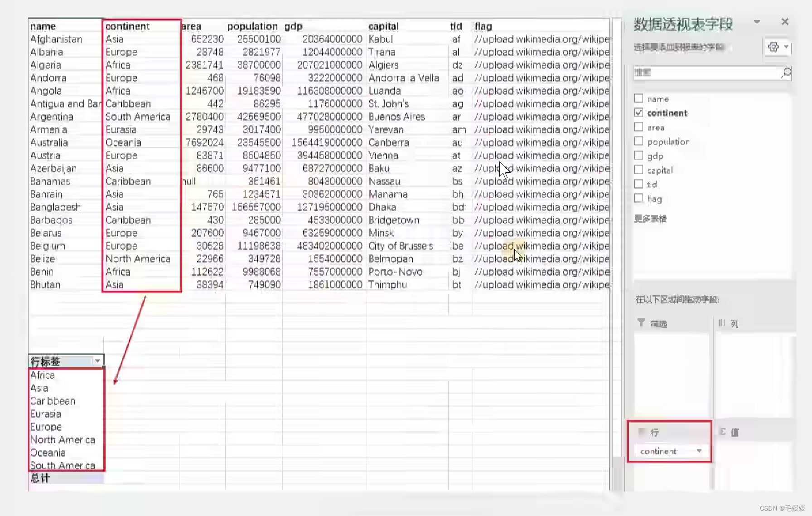Click the filter funnel icon of 筛选 area
Screen dimensions: 812x516
(641, 323)
